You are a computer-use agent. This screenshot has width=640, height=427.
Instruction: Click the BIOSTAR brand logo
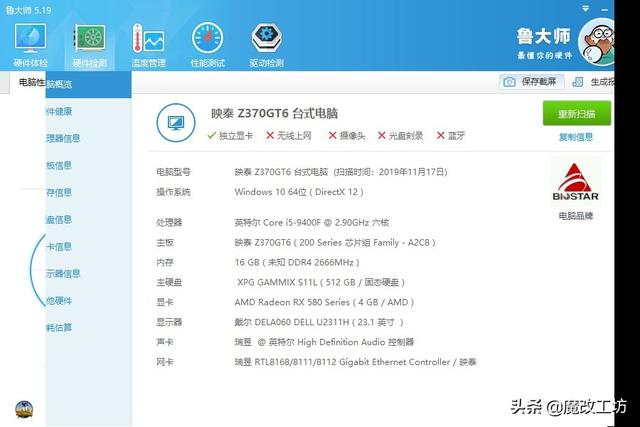coord(576,182)
